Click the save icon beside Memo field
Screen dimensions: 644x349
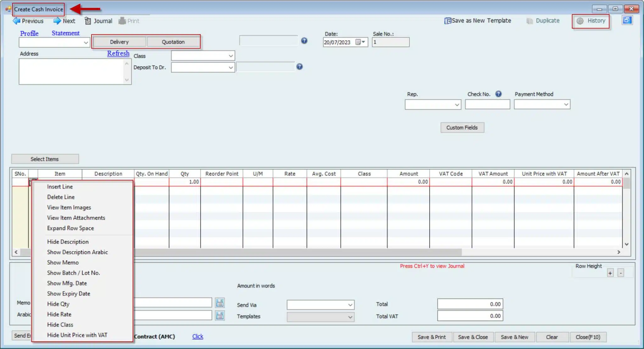click(x=220, y=303)
